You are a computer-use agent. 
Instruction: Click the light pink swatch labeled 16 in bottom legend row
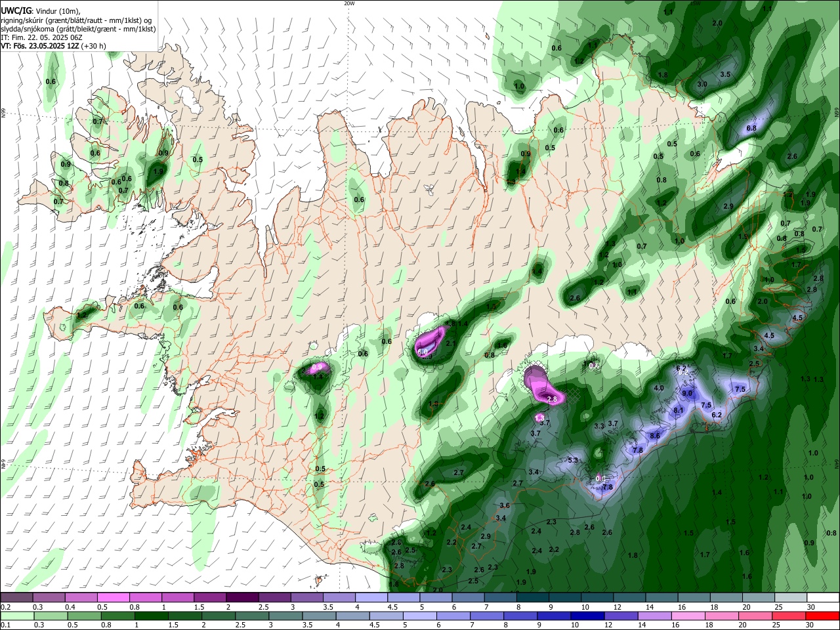click(x=688, y=616)
